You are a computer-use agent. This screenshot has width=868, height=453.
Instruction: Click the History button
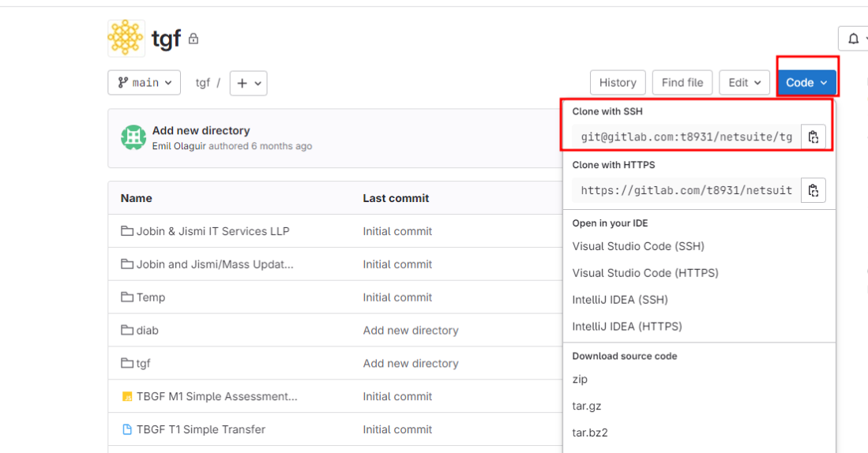pos(618,83)
